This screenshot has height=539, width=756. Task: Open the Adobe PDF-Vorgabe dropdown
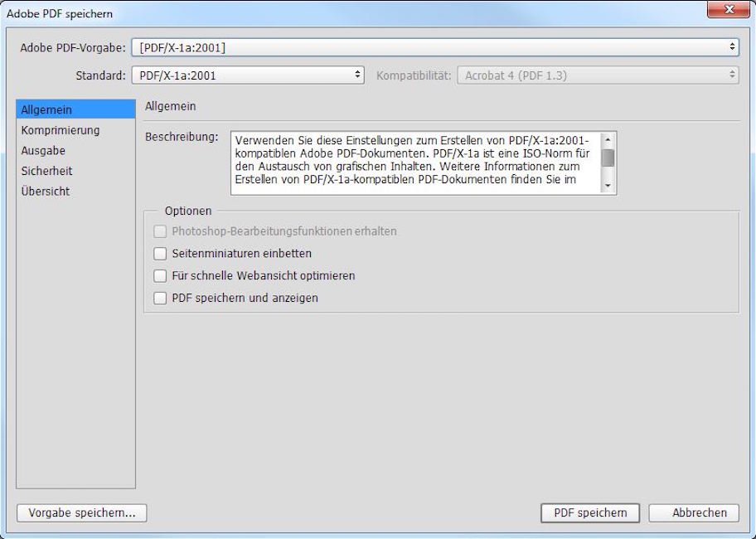point(435,47)
